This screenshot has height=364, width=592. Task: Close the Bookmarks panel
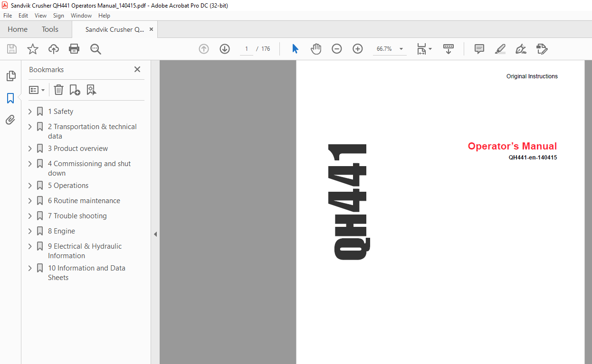point(137,69)
